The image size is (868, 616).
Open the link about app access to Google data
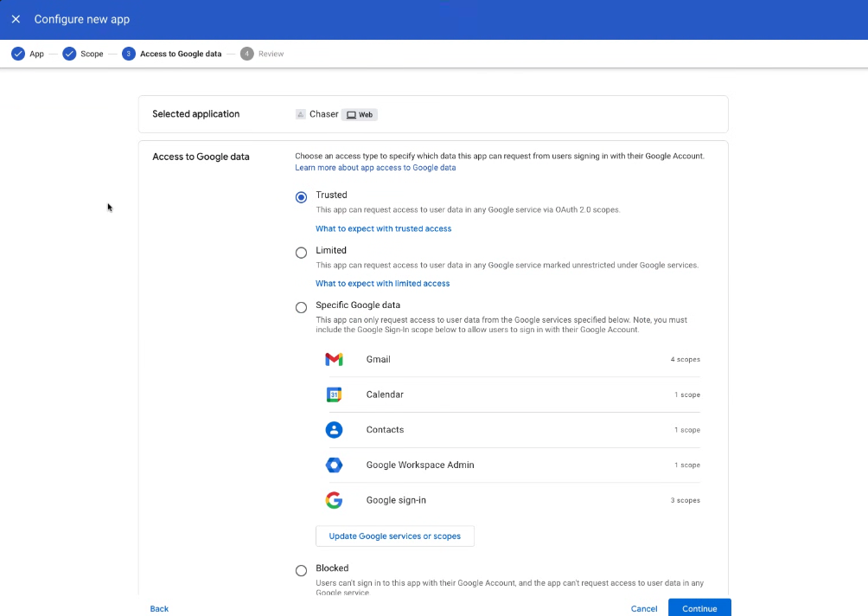coord(375,167)
